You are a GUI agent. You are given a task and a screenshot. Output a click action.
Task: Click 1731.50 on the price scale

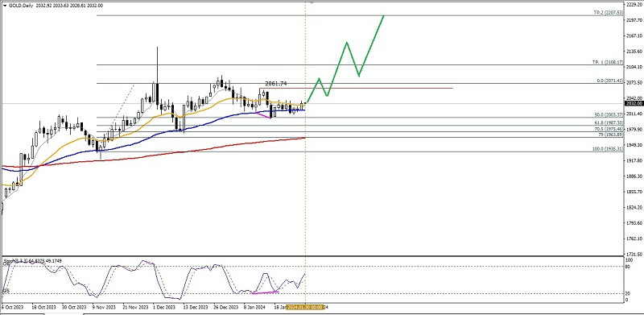[634, 254]
